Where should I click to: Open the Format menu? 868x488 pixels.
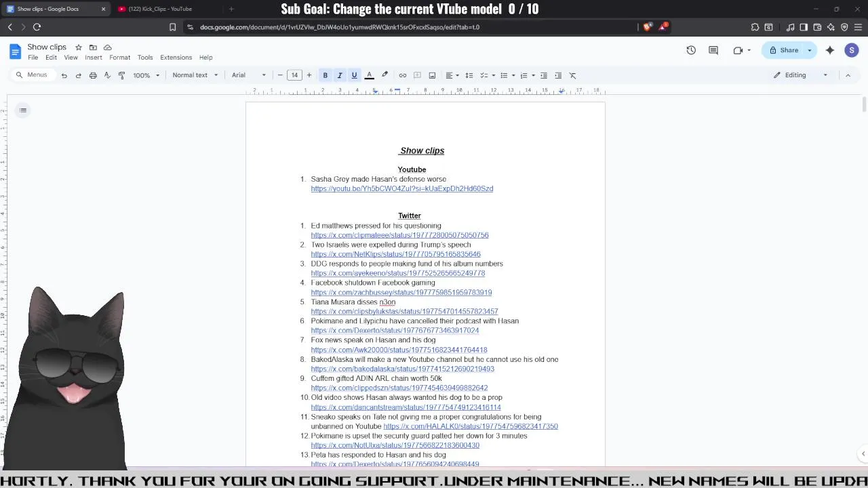coord(119,58)
